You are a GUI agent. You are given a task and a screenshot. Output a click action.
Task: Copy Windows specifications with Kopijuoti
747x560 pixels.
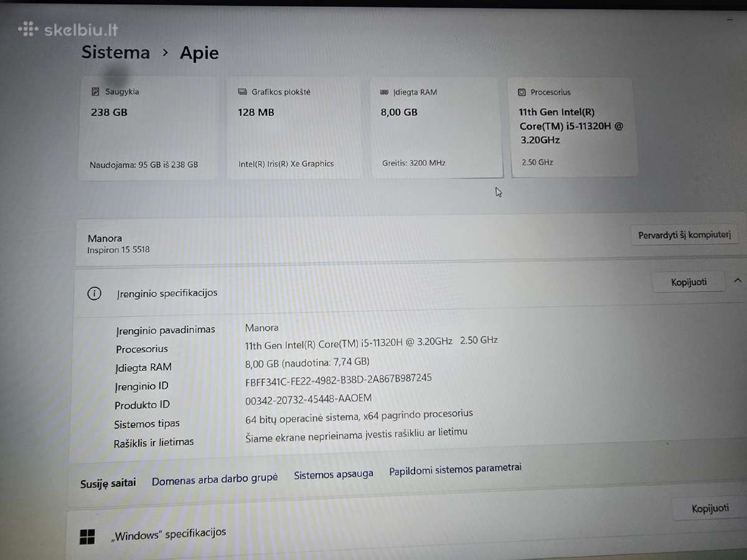coord(710,508)
